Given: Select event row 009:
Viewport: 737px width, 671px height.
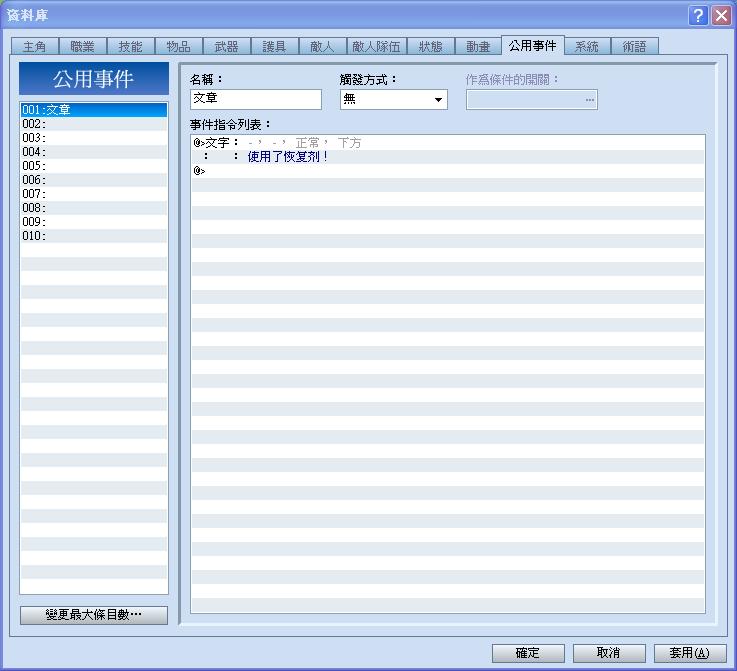Looking at the screenshot, I should (94, 221).
